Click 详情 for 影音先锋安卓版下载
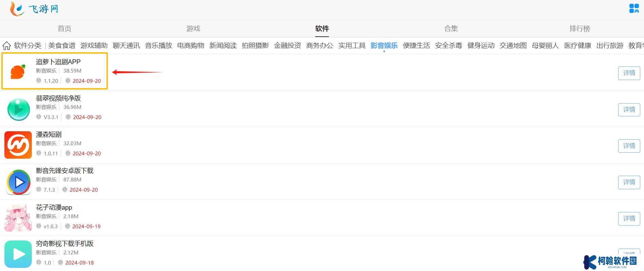 (x=629, y=182)
